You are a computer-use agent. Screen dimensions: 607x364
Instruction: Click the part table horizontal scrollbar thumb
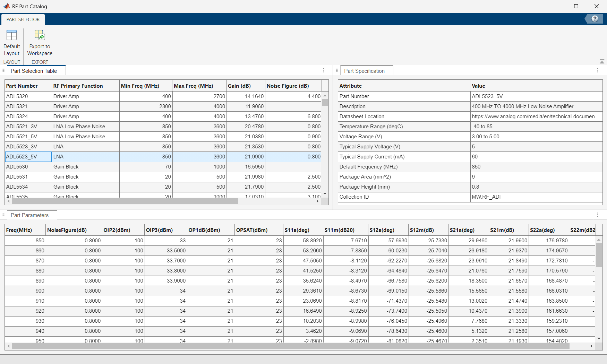(125, 201)
